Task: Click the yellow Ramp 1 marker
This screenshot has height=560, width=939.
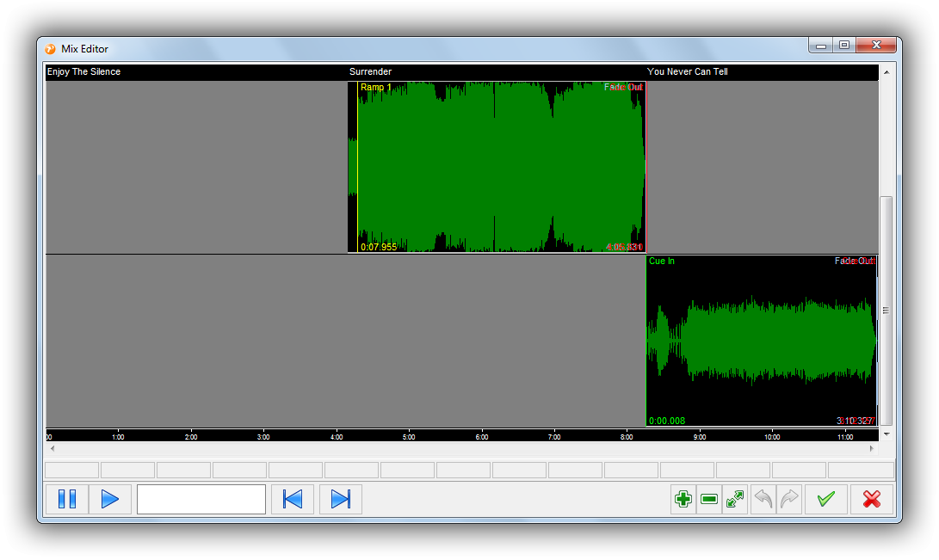Action: coord(375,88)
